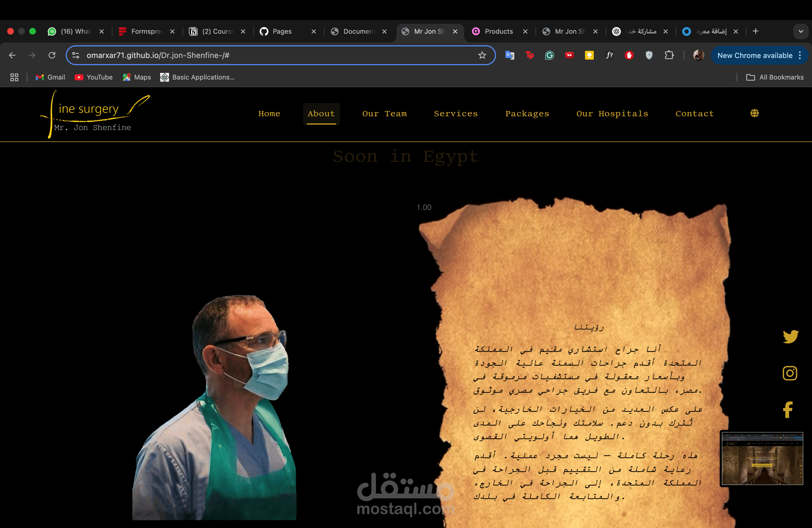Open the Our Team nav link
The width and height of the screenshot is (812, 528).
[x=384, y=113]
